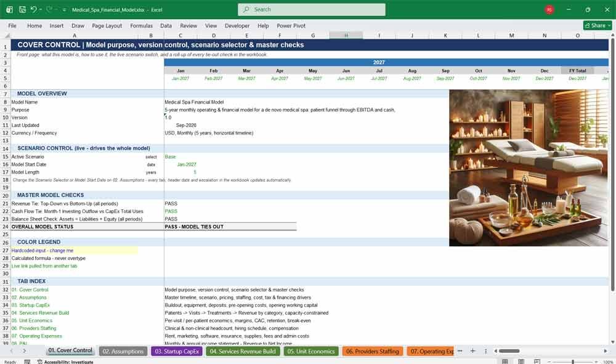The width and height of the screenshot is (616, 364).
Task: Click the zoom out minus button
Action: (549, 362)
